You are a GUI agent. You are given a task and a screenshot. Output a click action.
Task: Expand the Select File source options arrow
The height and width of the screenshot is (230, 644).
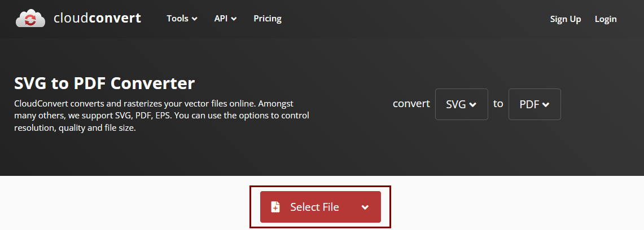tap(365, 207)
